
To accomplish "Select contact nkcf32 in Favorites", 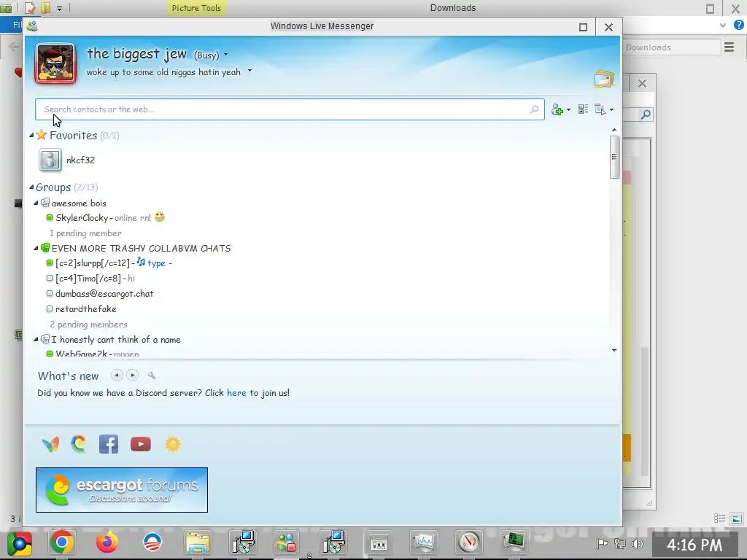I will click(80, 160).
